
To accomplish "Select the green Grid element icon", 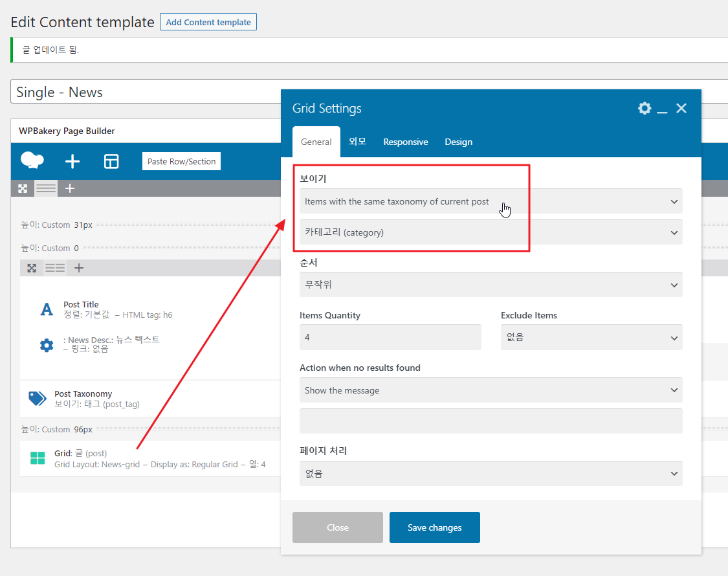I will point(37,458).
